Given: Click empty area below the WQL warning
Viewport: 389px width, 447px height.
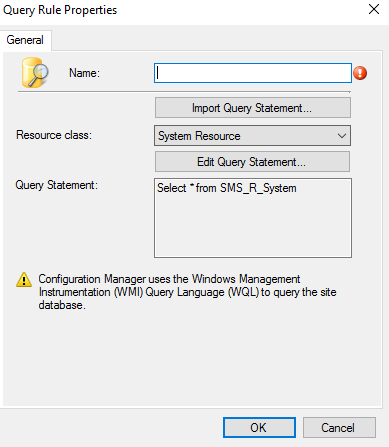Looking at the screenshot, I should tap(193, 360).
